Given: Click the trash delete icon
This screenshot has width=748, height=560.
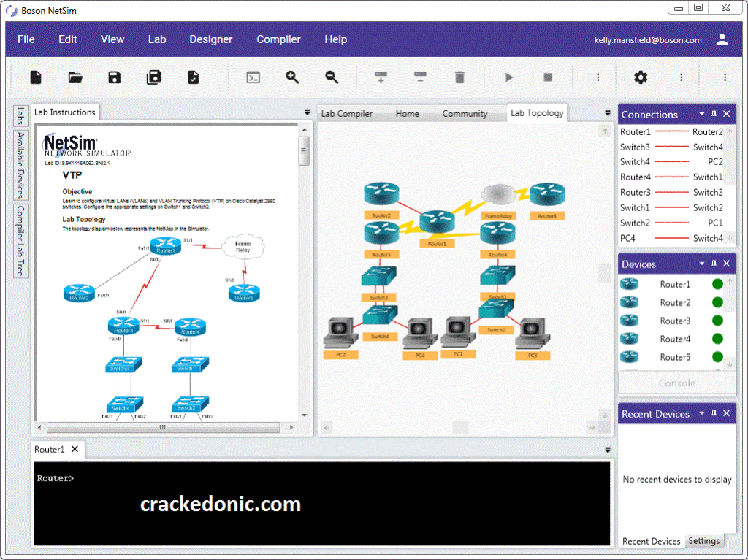Looking at the screenshot, I should point(459,77).
